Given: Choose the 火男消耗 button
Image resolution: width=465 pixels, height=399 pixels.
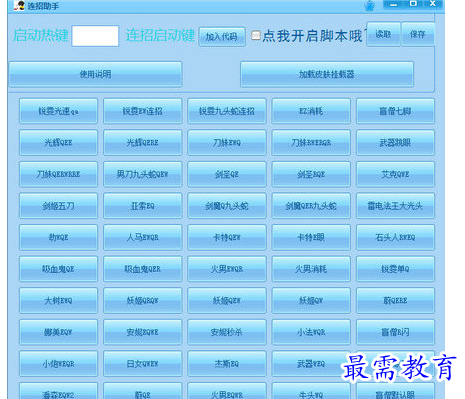Looking at the screenshot, I should pyautogui.click(x=311, y=269).
